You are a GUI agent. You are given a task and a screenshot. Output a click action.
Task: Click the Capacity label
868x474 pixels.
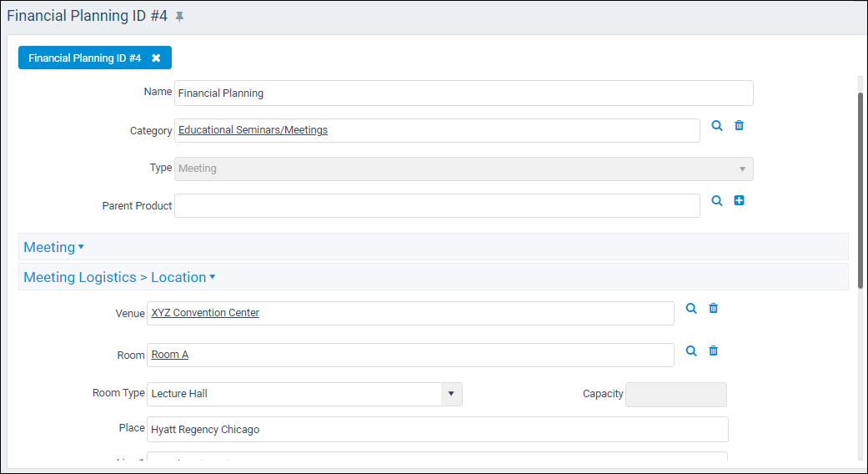point(603,394)
